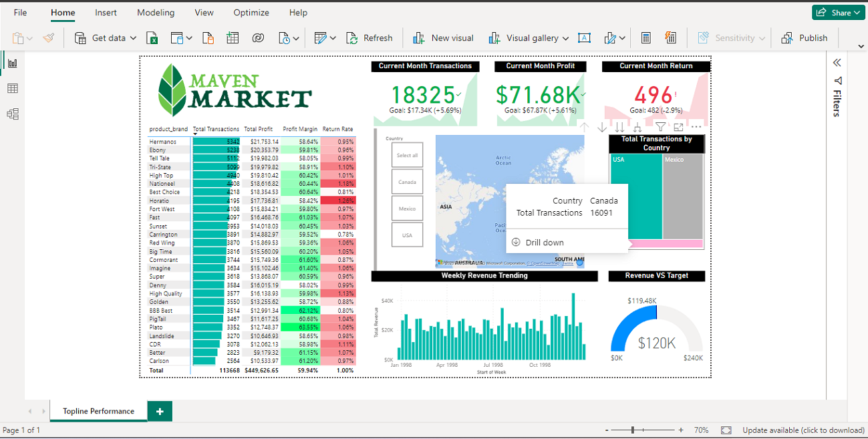Select the Report view icon
The width and height of the screenshot is (868, 439).
(x=12, y=61)
